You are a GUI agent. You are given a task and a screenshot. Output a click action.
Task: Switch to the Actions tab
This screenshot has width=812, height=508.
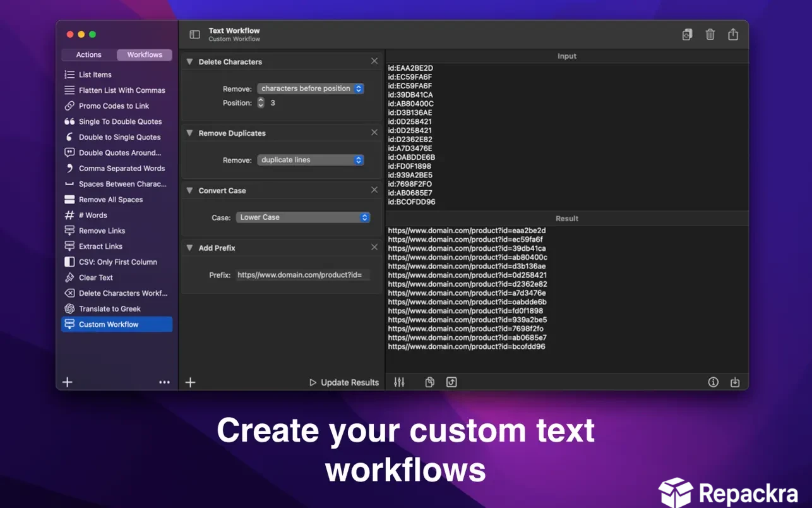click(x=89, y=55)
